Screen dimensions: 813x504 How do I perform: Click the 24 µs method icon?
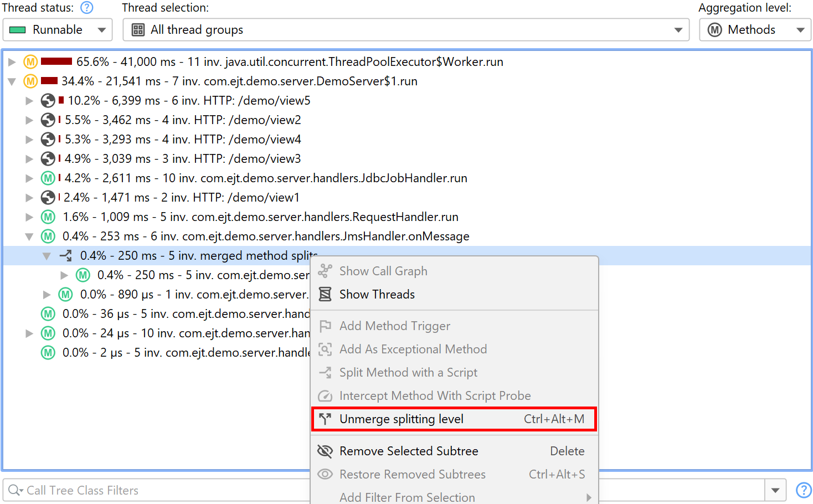click(48, 333)
